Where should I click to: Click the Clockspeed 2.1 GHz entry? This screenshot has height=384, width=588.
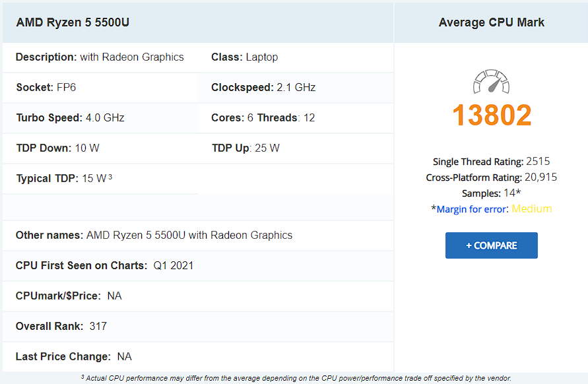click(263, 87)
